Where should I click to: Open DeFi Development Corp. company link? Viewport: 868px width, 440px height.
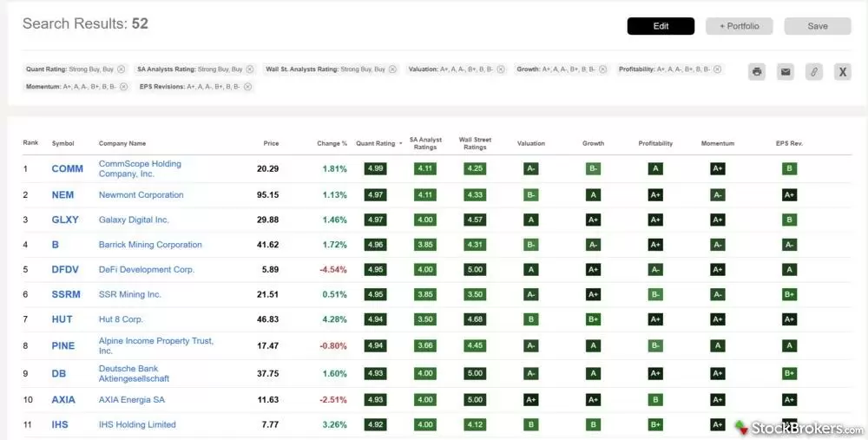pos(147,270)
